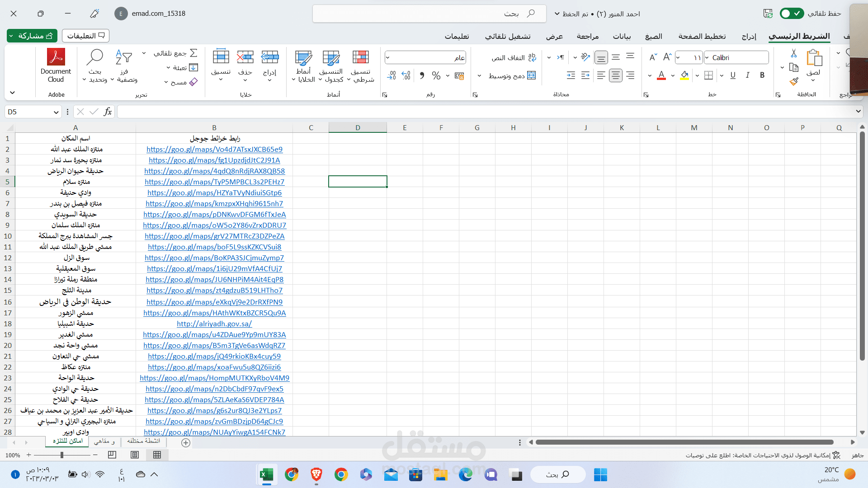Open the Calibri font name dropdown
The height and width of the screenshot is (488, 868).
707,58
